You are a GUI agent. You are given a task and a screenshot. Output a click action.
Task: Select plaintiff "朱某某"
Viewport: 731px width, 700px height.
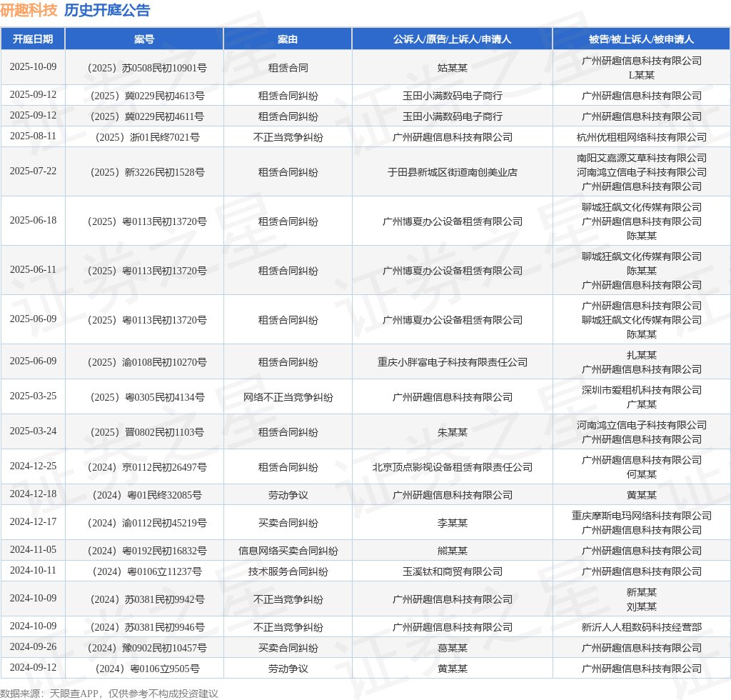[452, 432]
